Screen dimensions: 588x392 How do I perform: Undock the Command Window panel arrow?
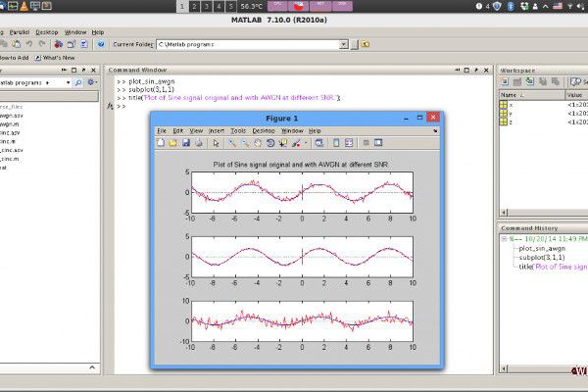[x=476, y=71]
